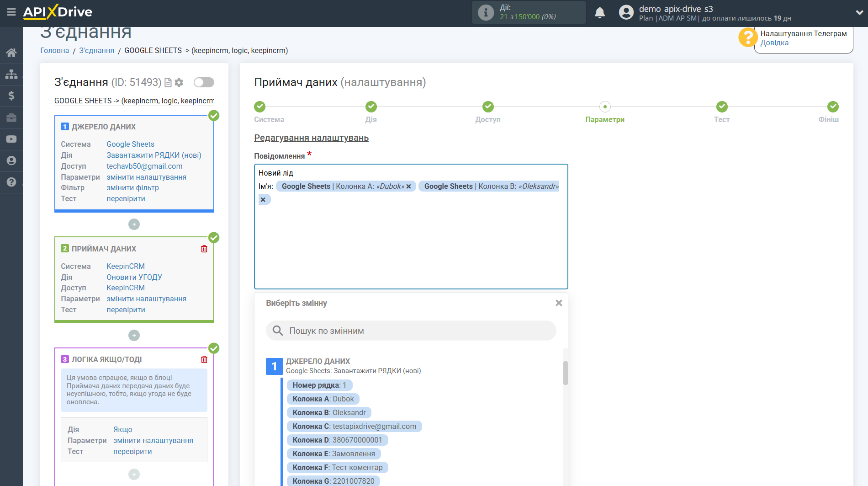
Task: Click the ApiX-Drive logo
Action: pos(58,12)
